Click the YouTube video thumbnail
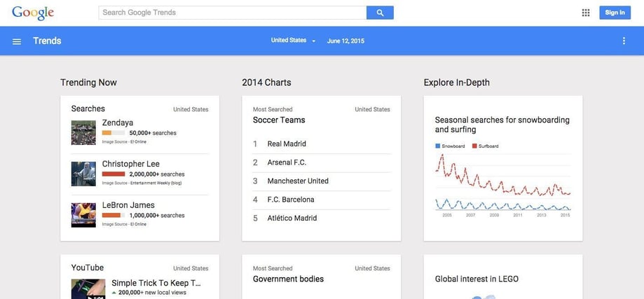Image resolution: width=644 pixels, height=299 pixels. (x=88, y=289)
